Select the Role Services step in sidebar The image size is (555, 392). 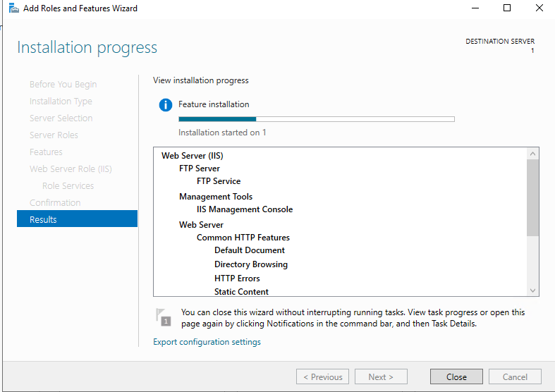click(x=68, y=185)
